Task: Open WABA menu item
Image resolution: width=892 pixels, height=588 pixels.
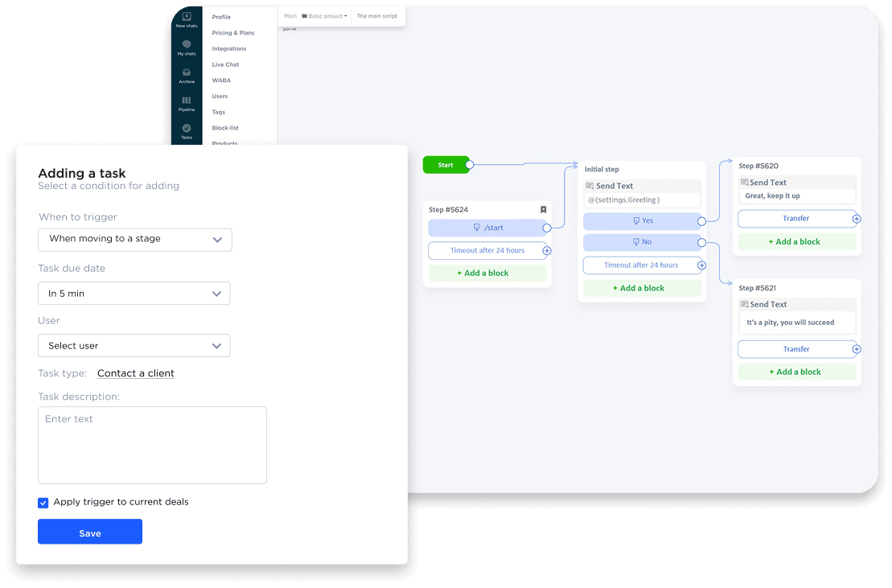Action: pyautogui.click(x=221, y=80)
